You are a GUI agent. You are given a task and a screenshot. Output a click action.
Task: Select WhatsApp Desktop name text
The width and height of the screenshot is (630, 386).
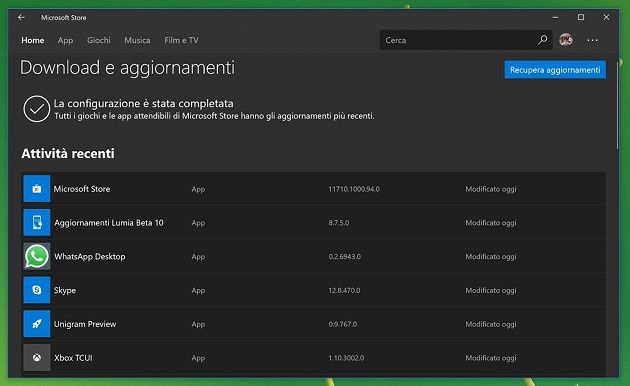pyautogui.click(x=90, y=256)
